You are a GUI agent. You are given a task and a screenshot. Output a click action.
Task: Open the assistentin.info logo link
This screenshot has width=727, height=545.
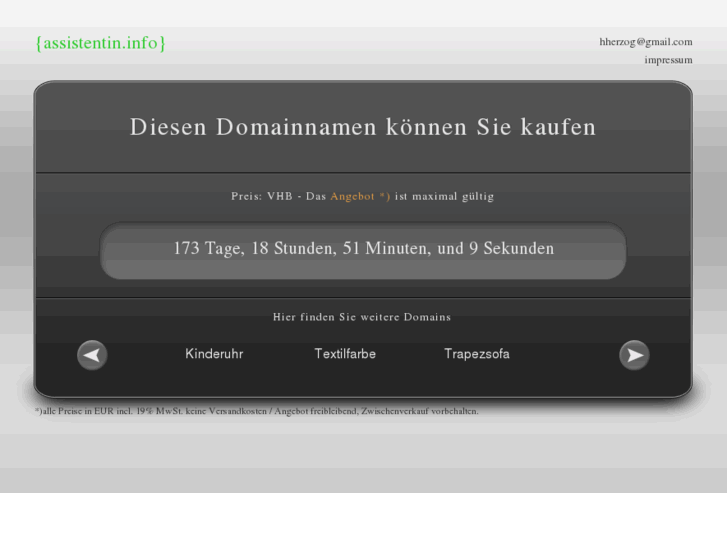point(101,43)
